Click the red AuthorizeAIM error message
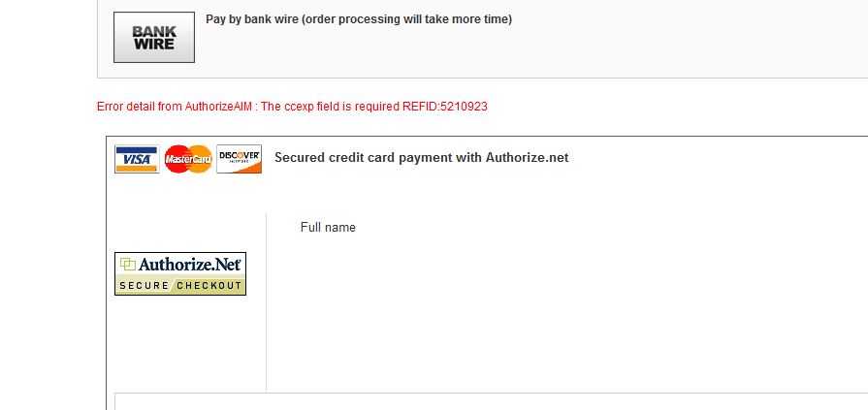The width and height of the screenshot is (868, 410). 292,107
